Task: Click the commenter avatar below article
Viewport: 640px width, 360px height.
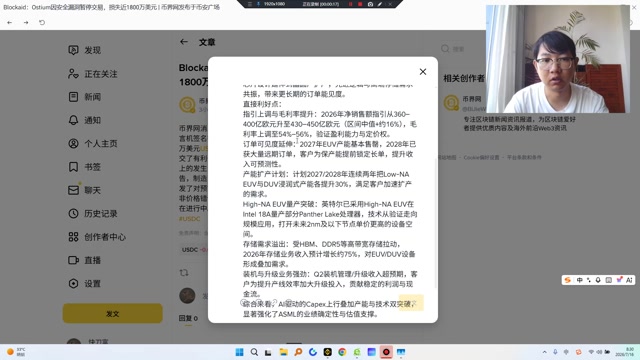Action: click(x=187, y=296)
